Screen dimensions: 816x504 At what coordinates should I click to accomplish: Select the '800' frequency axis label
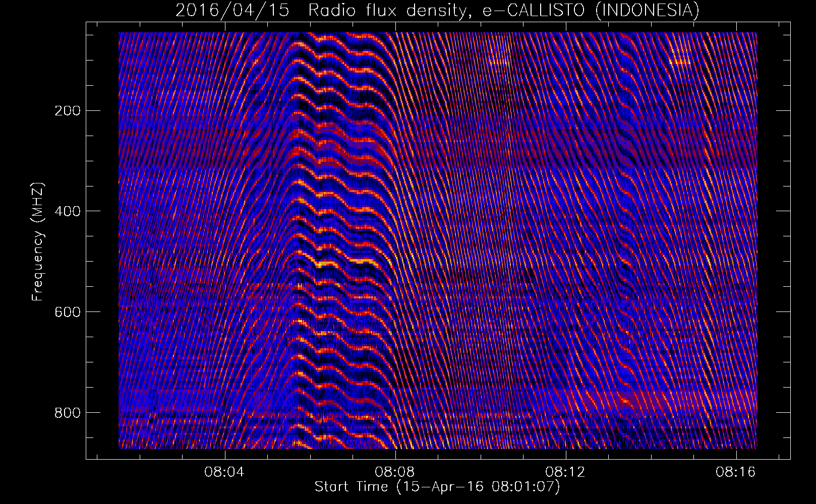pyautogui.click(x=67, y=413)
